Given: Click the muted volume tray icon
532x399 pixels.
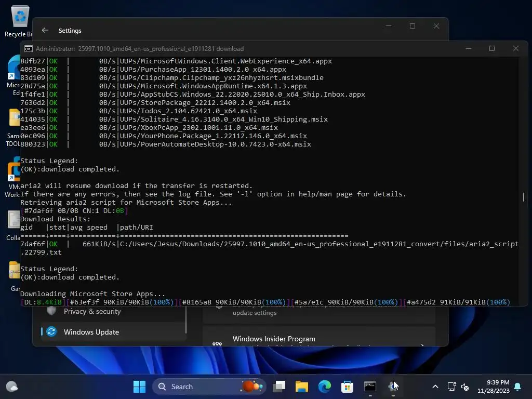Looking at the screenshot, I should (x=465, y=387).
